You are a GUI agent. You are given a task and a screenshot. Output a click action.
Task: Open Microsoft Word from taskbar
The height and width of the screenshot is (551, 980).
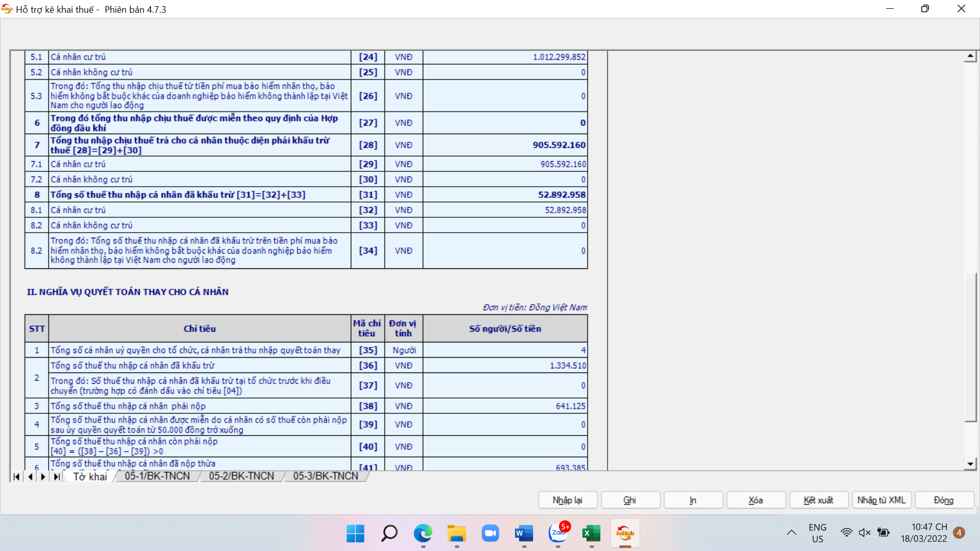[x=524, y=534]
